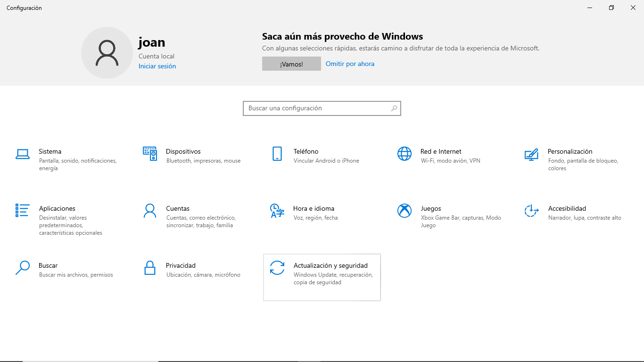Image resolution: width=644 pixels, height=362 pixels.
Task: Open the Teléfono category label
Action: coord(306,151)
